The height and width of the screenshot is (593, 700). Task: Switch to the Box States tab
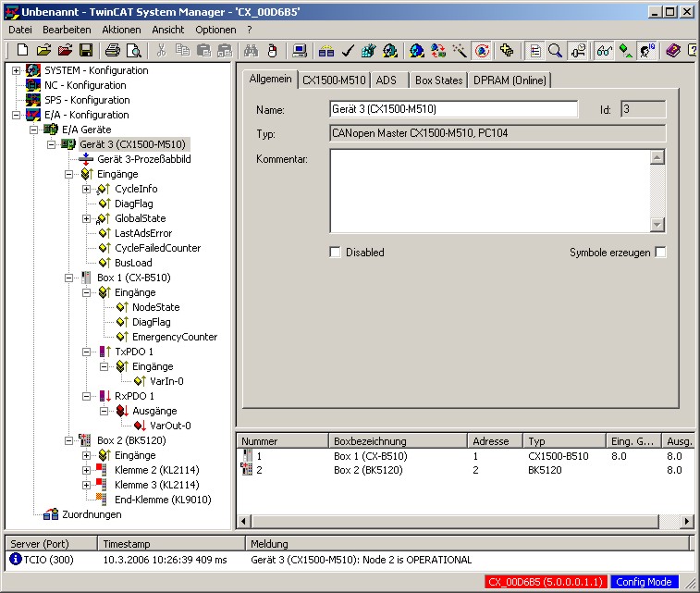(x=439, y=80)
